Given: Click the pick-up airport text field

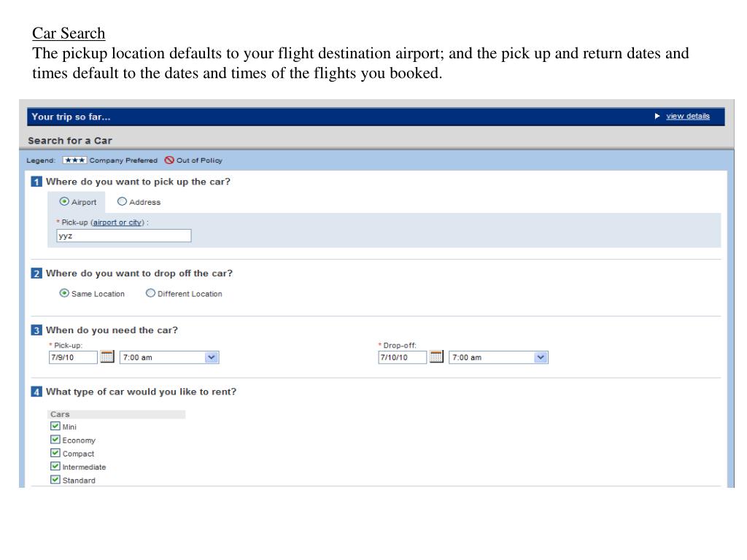Looking at the screenshot, I should [x=124, y=236].
